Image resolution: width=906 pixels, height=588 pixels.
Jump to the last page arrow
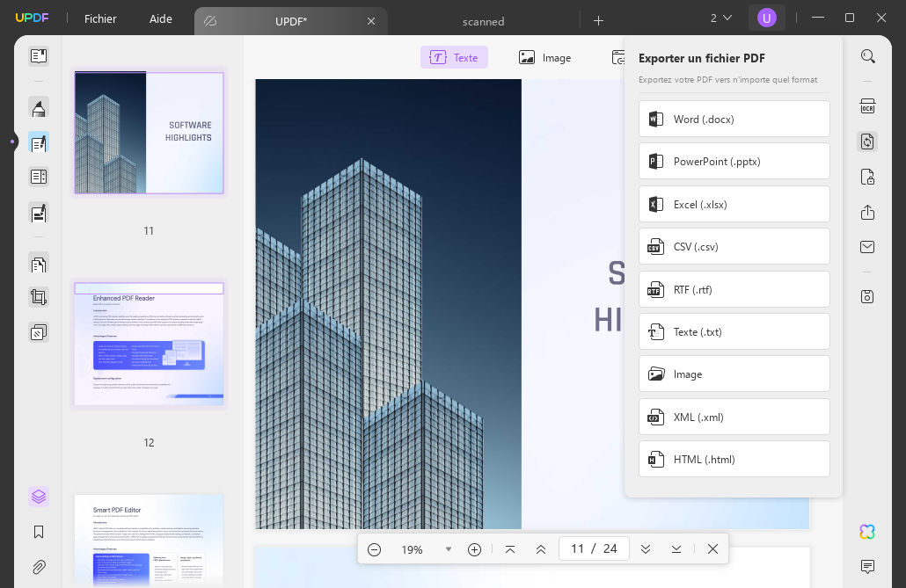pyautogui.click(x=676, y=549)
